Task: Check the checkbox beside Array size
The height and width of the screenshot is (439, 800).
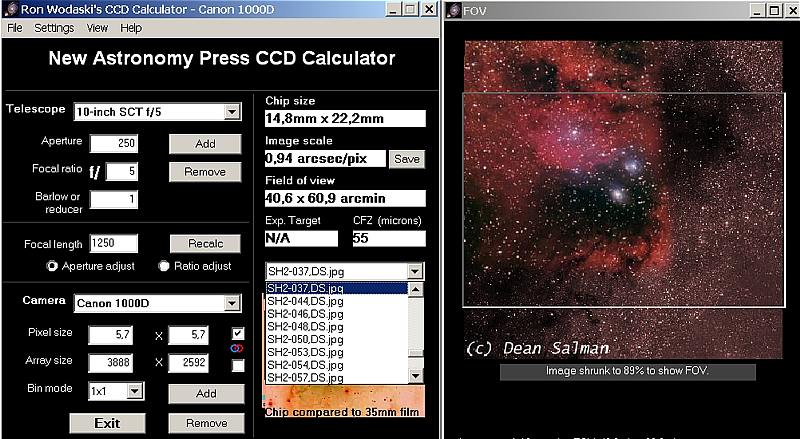Action: [236, 365]
